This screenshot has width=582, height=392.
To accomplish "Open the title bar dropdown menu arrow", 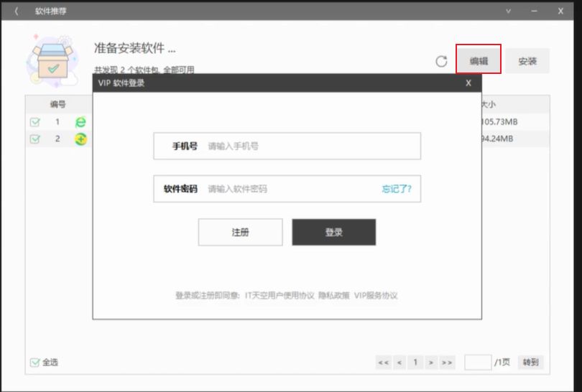I will pos(509,11).
